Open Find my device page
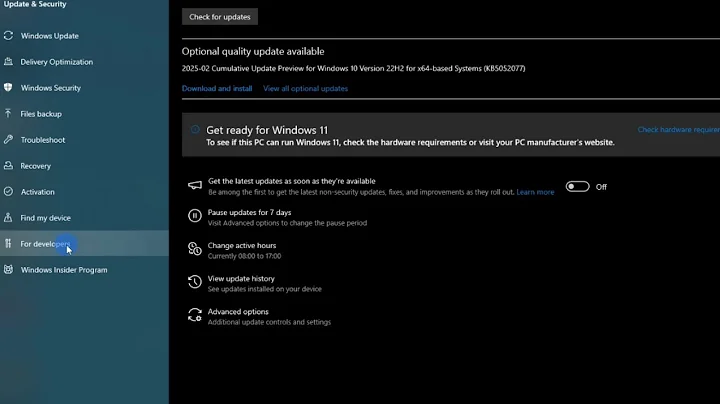This screenshot has height=404, width=720. (84, 218)
